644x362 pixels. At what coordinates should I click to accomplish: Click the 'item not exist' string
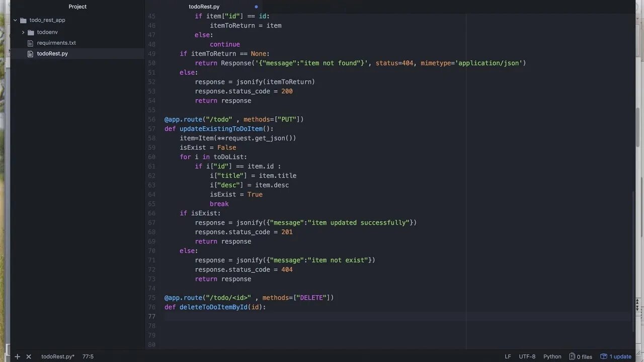point(338,260)
